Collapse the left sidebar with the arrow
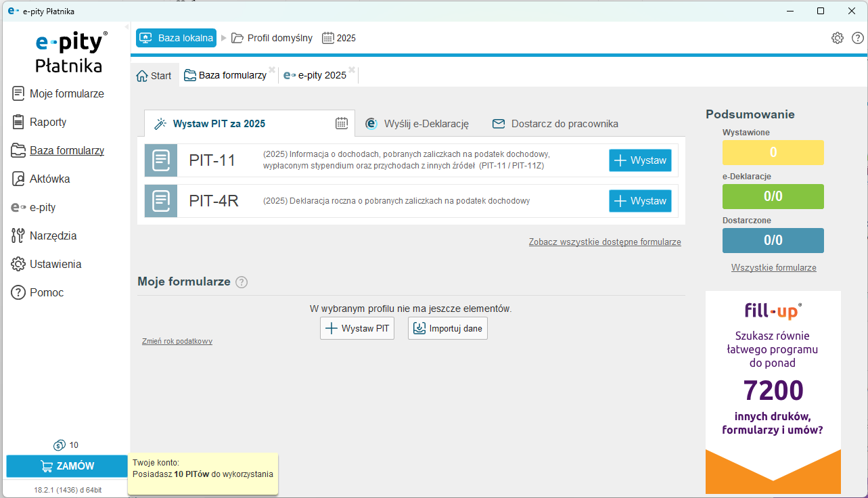 pyautogui.click(x=127, y=26)
